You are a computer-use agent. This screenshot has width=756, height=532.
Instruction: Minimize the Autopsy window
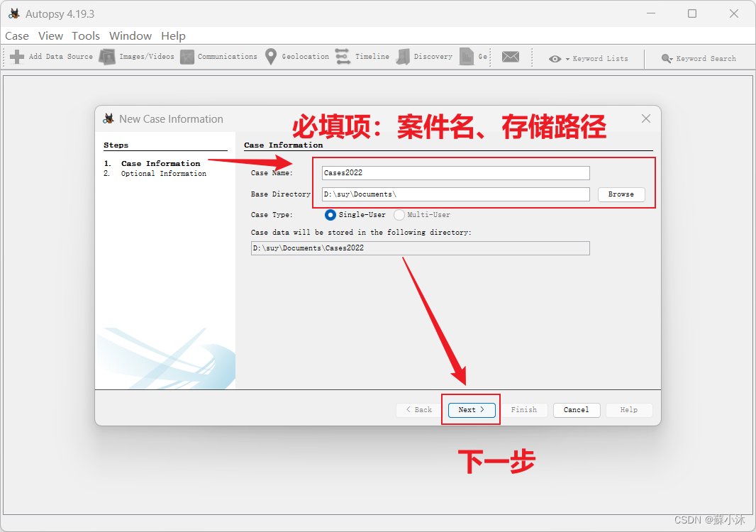(651, 13)
